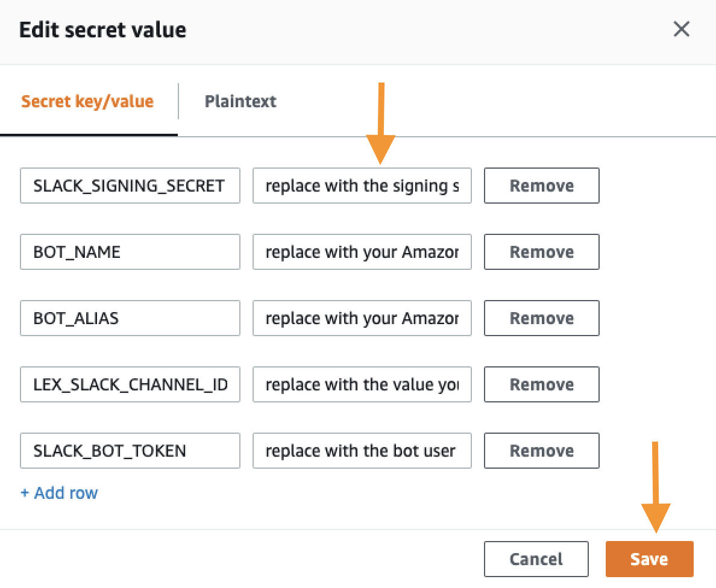Viewport: 716px width, 588px height.
Task: Edit the BOT_ALIAS value field
Action: pyautogui.click(x=362, y=318)
